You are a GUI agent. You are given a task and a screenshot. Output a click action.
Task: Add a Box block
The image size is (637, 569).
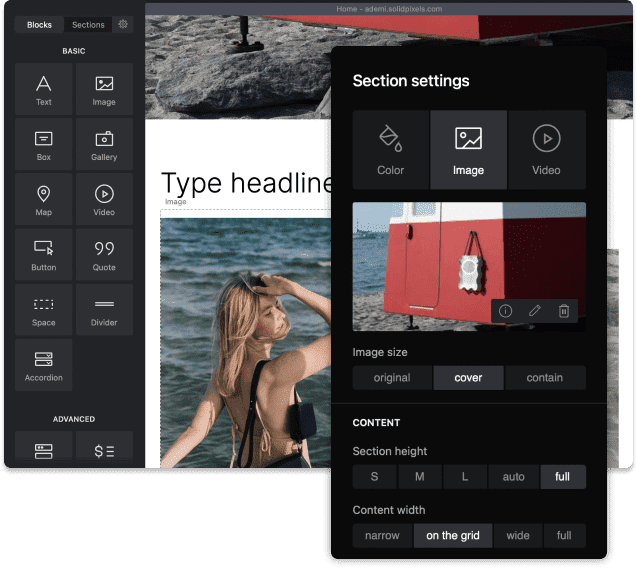point(43,144)
